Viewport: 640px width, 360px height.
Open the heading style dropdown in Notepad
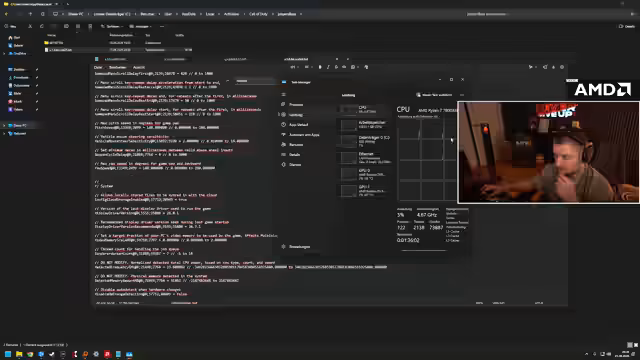pyautogui.click(x=294, y=67)
